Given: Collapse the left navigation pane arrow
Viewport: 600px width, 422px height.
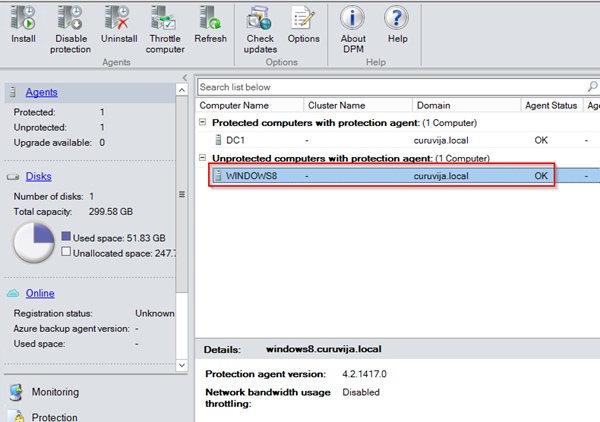Looking at the screenshot, I should tap(185, 78).
